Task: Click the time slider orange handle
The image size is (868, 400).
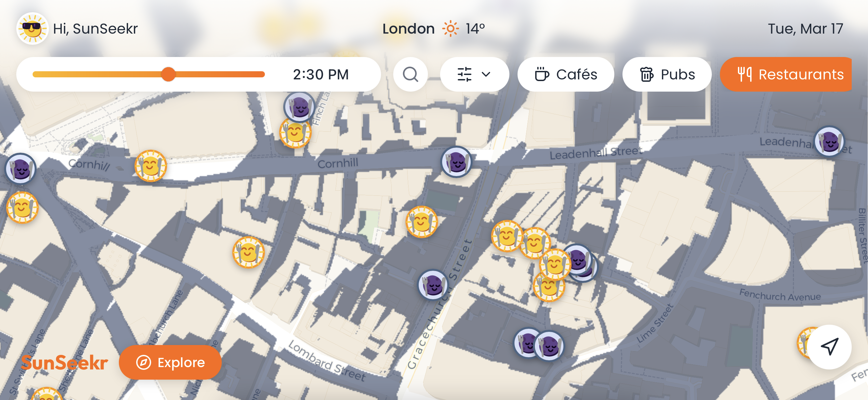Action: click(168, 74)
